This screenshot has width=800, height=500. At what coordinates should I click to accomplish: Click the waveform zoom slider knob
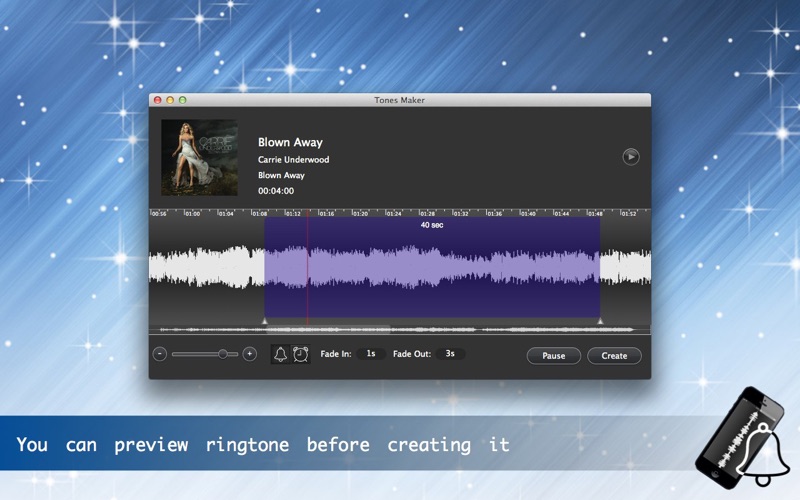[x=223, y=354]
